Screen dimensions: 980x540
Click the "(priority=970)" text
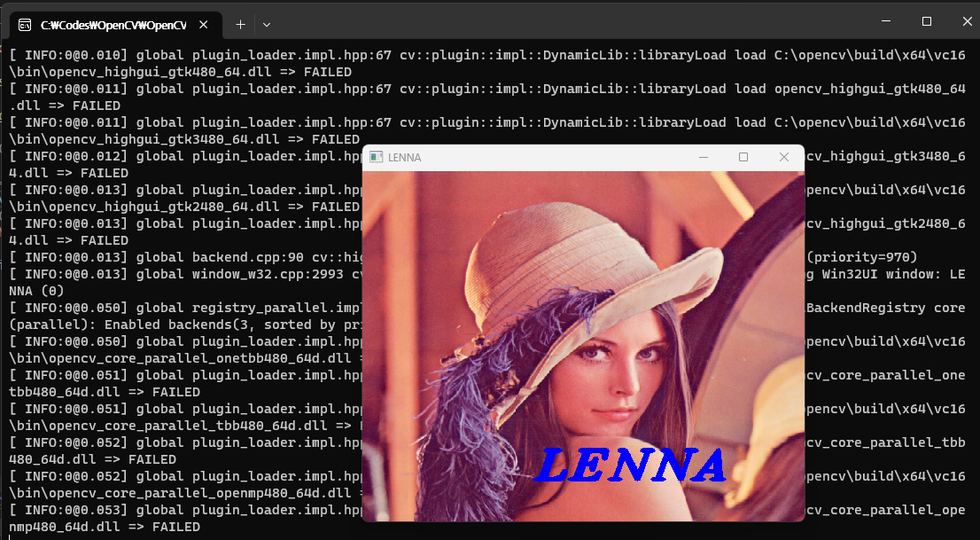(862, 257)
